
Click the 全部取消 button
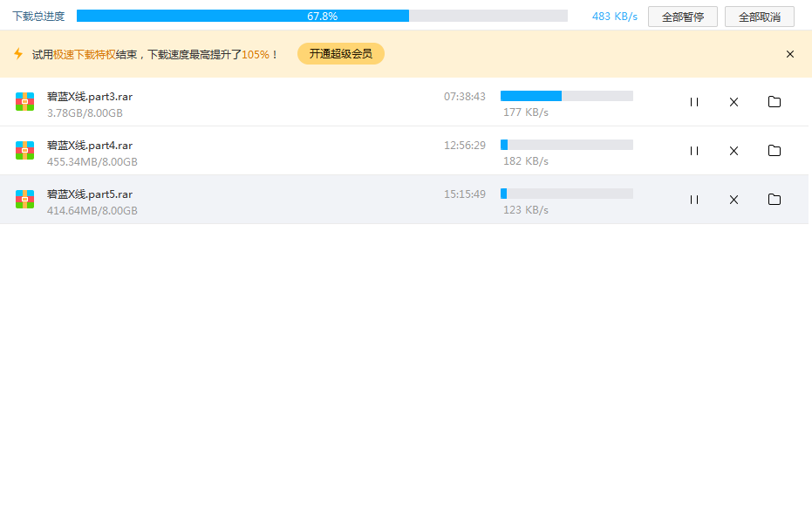point(759,16)
